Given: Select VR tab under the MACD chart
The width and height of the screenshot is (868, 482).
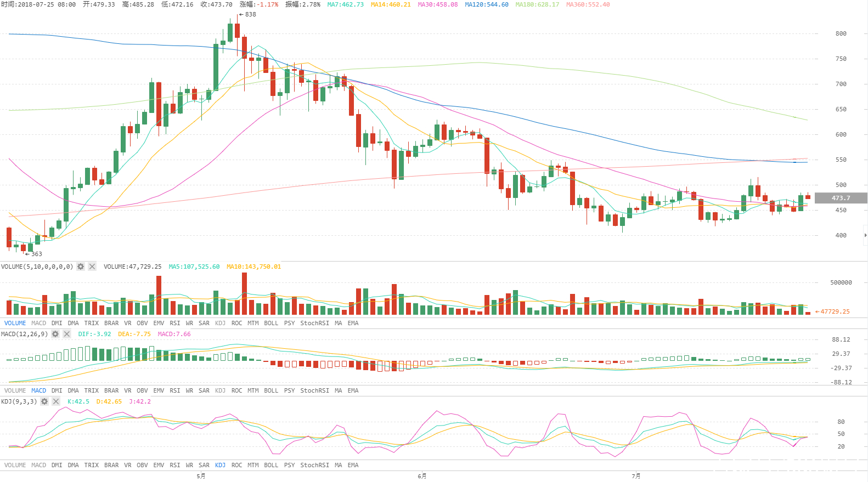Looking at the screenshot, I should 128,390.
